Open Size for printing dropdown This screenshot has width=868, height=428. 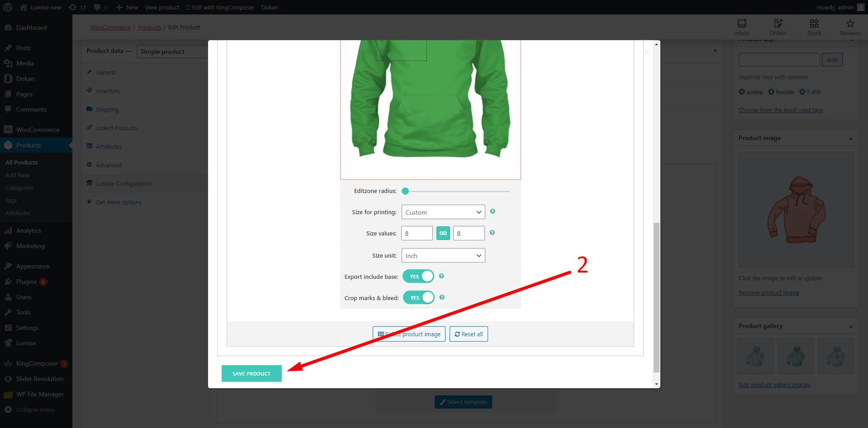[443, 212]
